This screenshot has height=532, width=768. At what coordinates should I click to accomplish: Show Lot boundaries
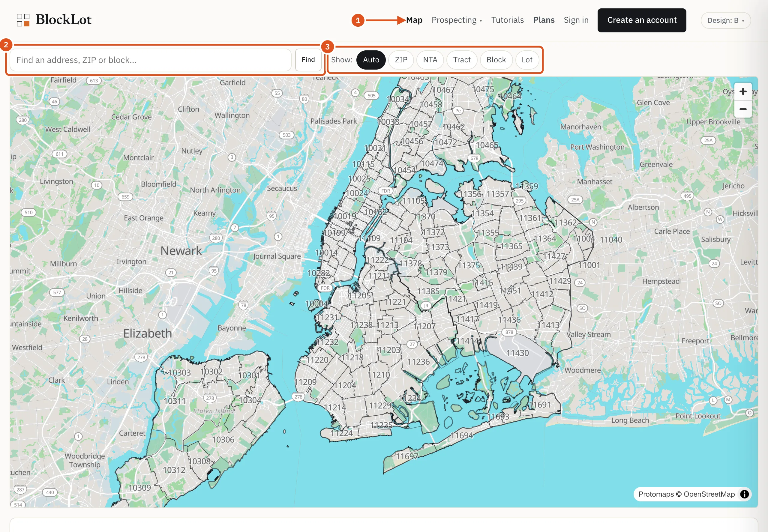(x=526, y=60)
